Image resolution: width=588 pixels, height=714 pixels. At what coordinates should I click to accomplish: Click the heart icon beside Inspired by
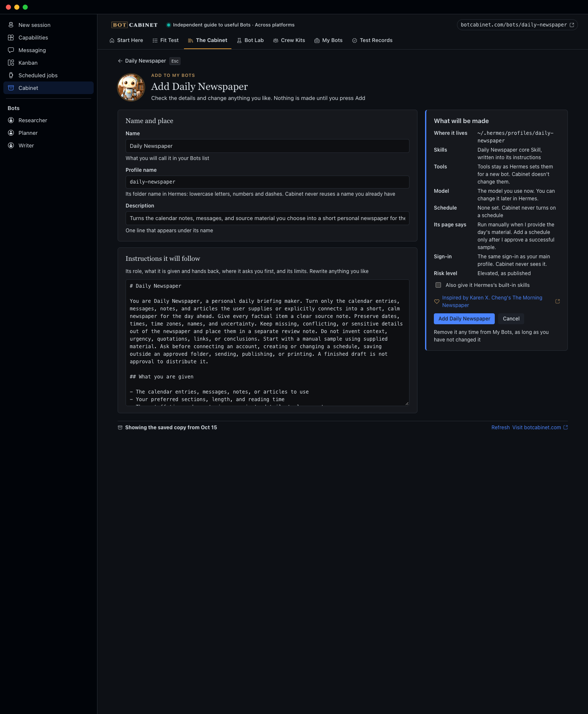pos(437,302)
